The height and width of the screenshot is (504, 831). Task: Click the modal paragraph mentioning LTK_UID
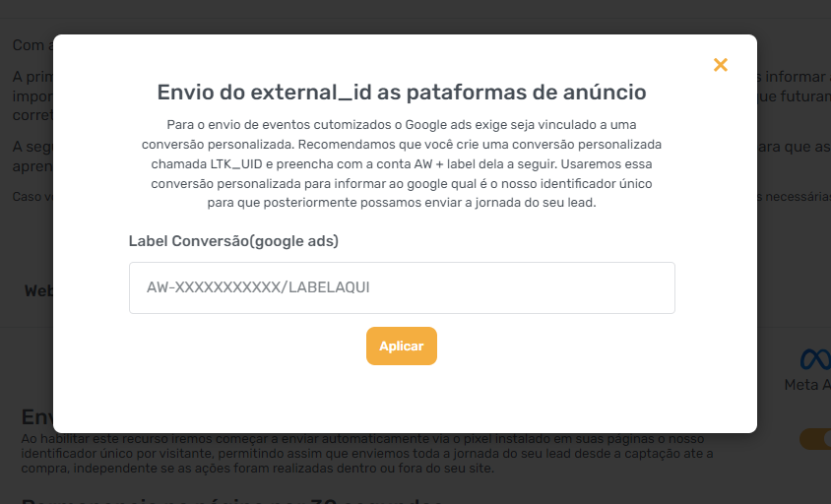pos(401,163)
